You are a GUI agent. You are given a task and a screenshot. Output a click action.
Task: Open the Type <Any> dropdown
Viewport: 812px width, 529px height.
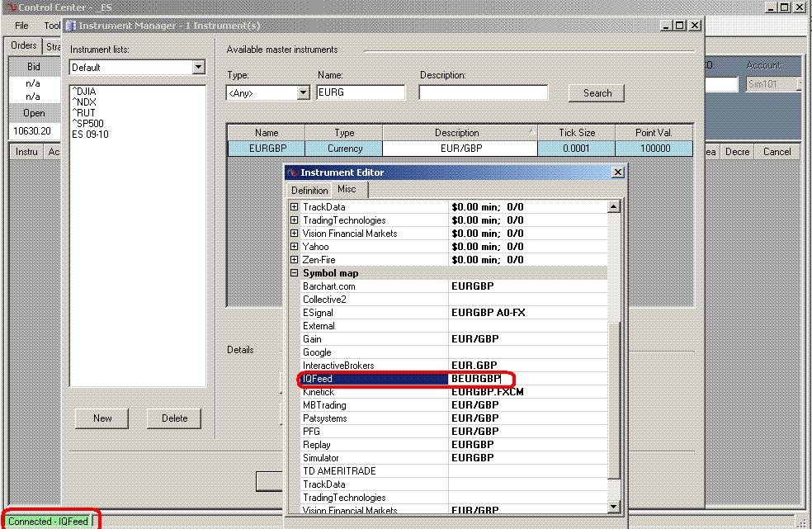click(x=303, y=92)
